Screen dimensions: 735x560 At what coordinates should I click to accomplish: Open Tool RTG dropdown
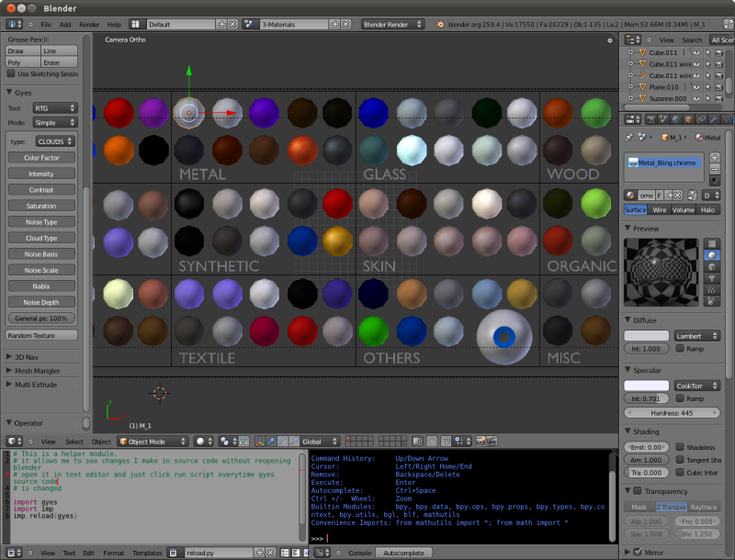coord(55,108)
